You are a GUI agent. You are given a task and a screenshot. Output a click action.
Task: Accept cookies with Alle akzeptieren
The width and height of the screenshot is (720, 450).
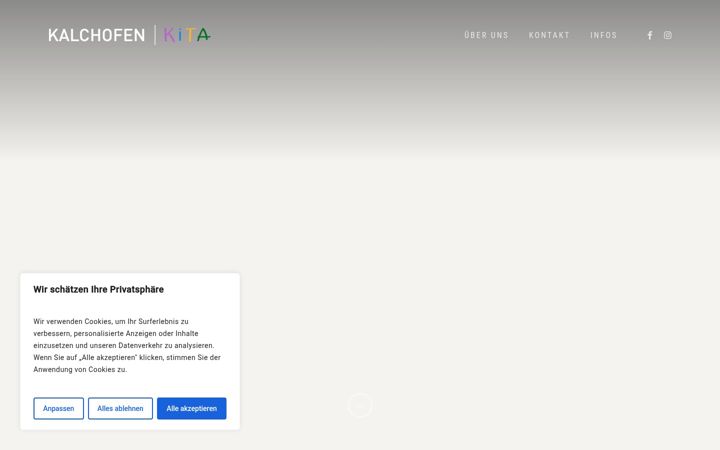(x=191, y=408)
